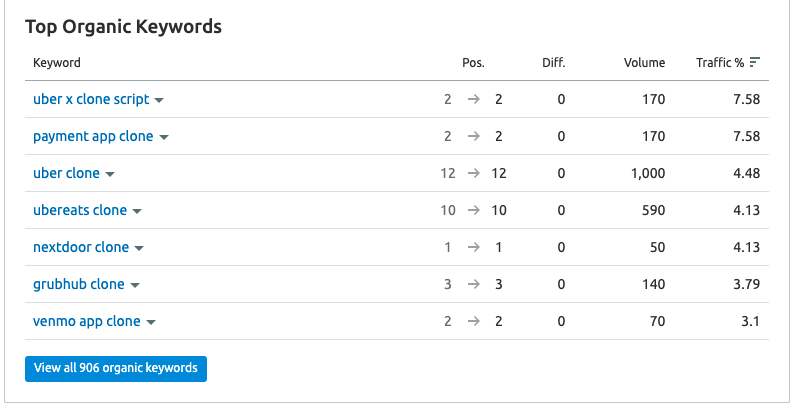
Task: Click the Traffic % sort icon
Action: (x=755, y=62)
